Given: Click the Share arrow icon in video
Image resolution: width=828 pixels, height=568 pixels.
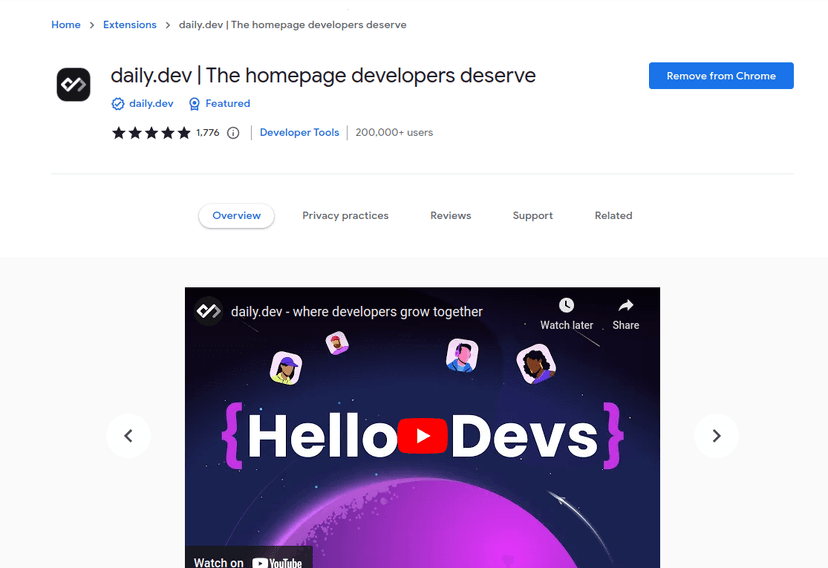Looking at the screenshot, I should 626,305.
